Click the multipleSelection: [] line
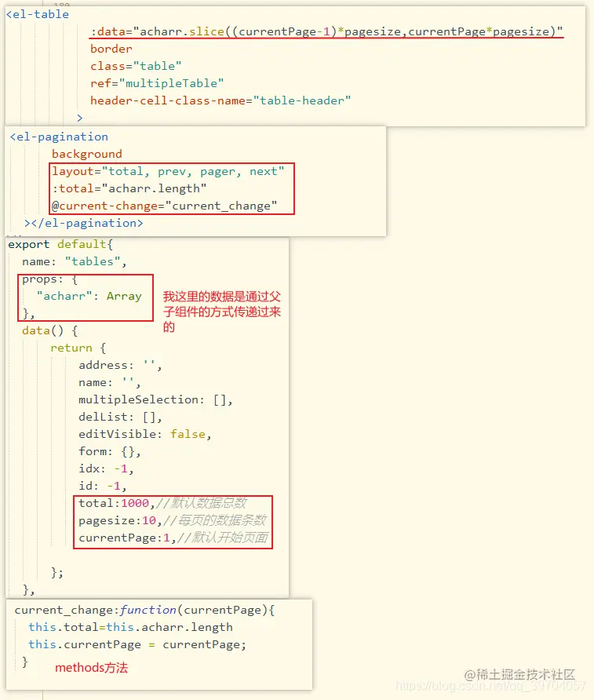The image size is (594, 700). (155, 400)
